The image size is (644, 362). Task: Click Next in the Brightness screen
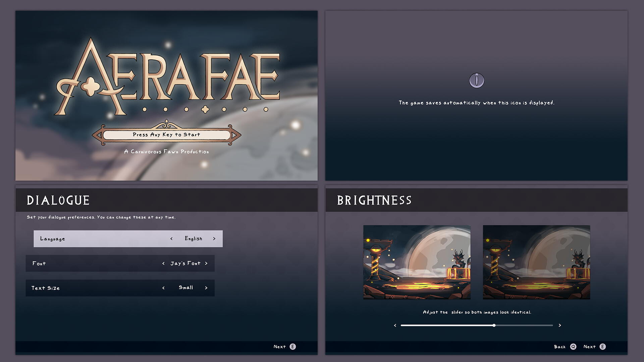point(589,347)
